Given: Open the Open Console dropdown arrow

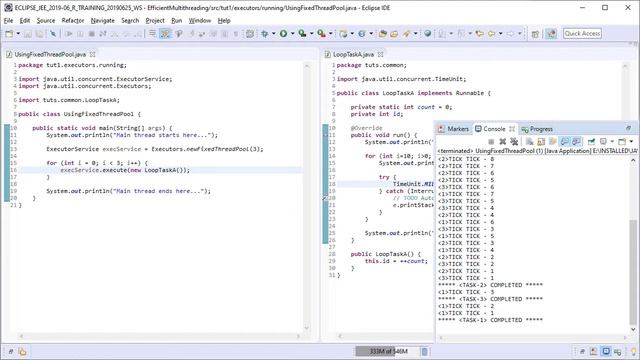Looking at the screenshot, I should [631, 142].
